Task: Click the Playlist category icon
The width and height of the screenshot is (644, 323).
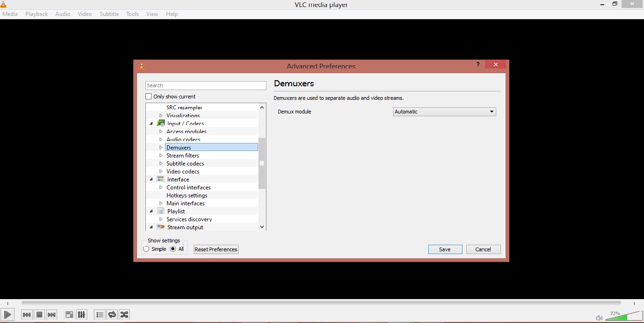Action: tap(160, 211)
